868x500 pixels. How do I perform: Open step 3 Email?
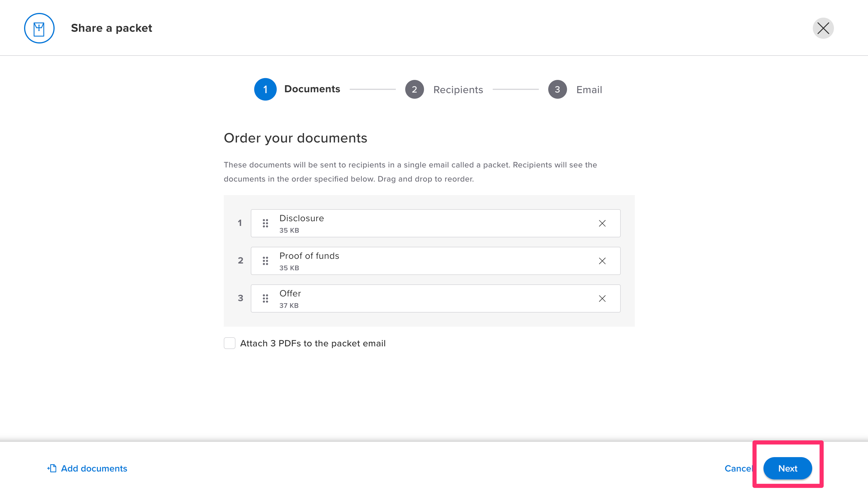(557, 89)
